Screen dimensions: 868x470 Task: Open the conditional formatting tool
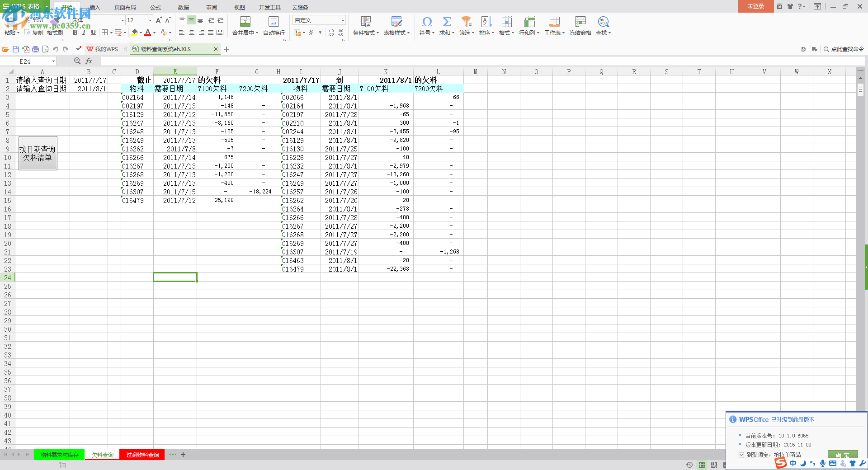tap(366, 22)
